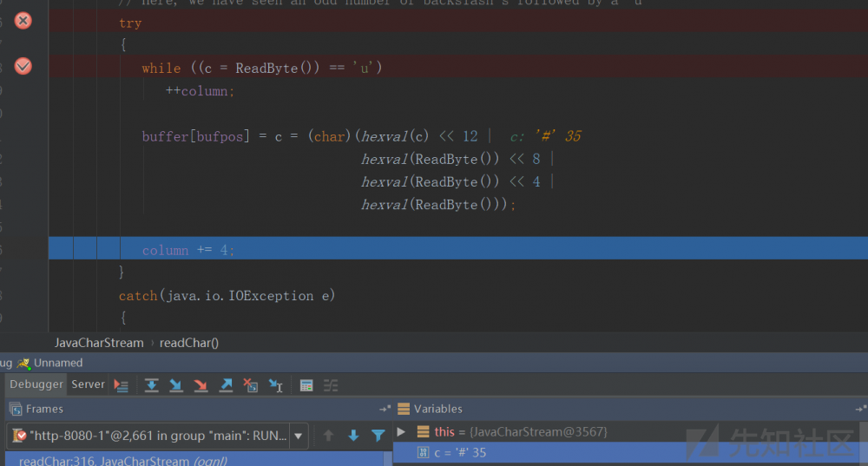868x466 pixels.
Task: Open the Unnamed debug configuration tab
Action: (50, 363)
